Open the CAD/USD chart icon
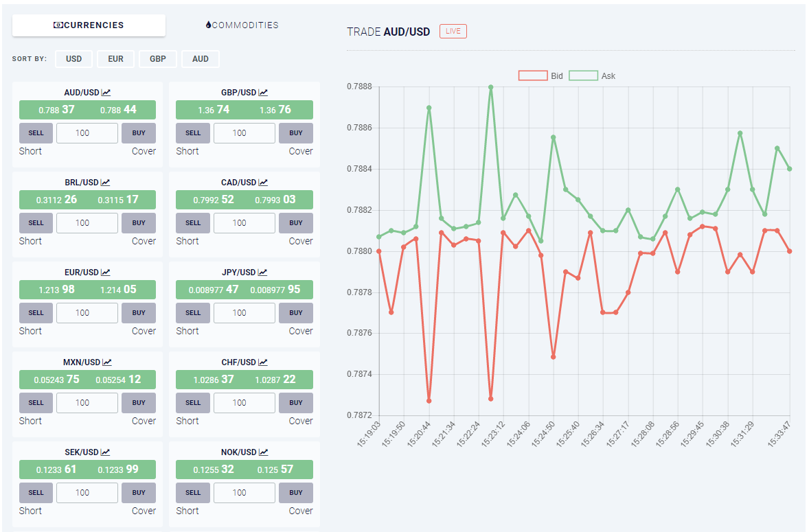Viewport: 809px width, 532px height. click(x=264, y=182)
